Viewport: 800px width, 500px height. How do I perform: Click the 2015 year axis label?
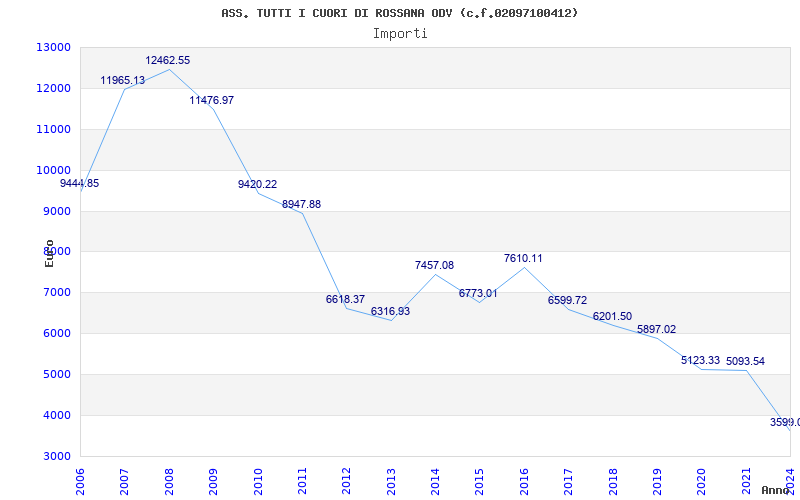[x=480, y=481]
